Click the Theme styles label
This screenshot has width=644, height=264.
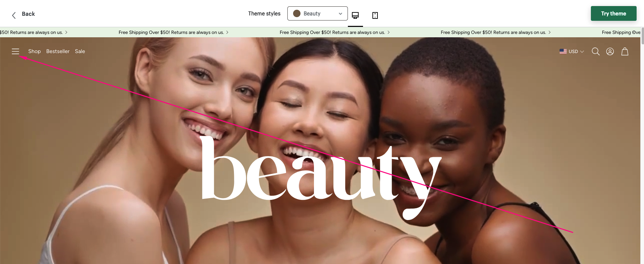pyautogui.click(x=264, y=13)
